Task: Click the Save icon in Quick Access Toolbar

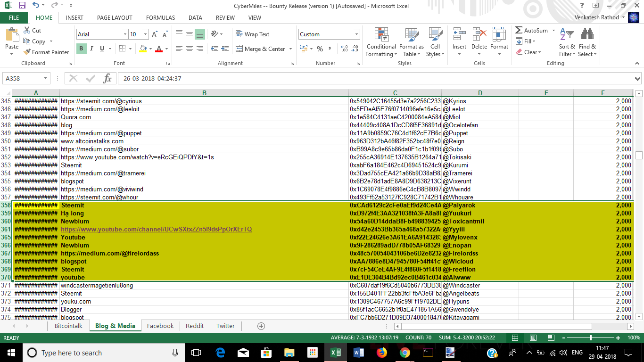Action: tap(22, 6)
